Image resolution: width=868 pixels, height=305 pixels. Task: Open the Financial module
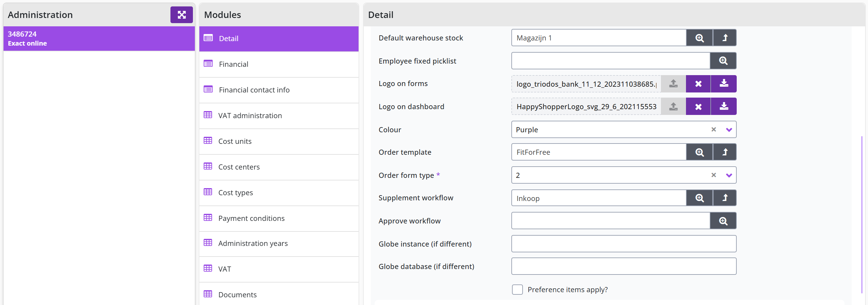point(279,64)
